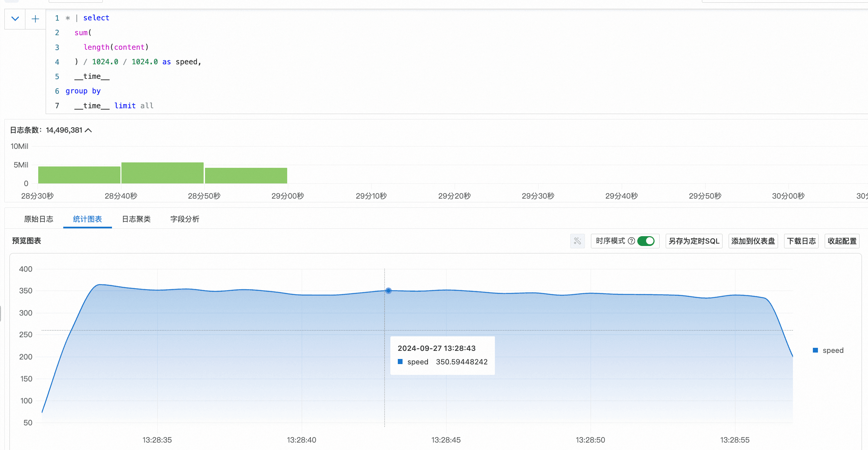Click the 时序模式 help question mark icon
868x450 pixels.
coord(631,241)
